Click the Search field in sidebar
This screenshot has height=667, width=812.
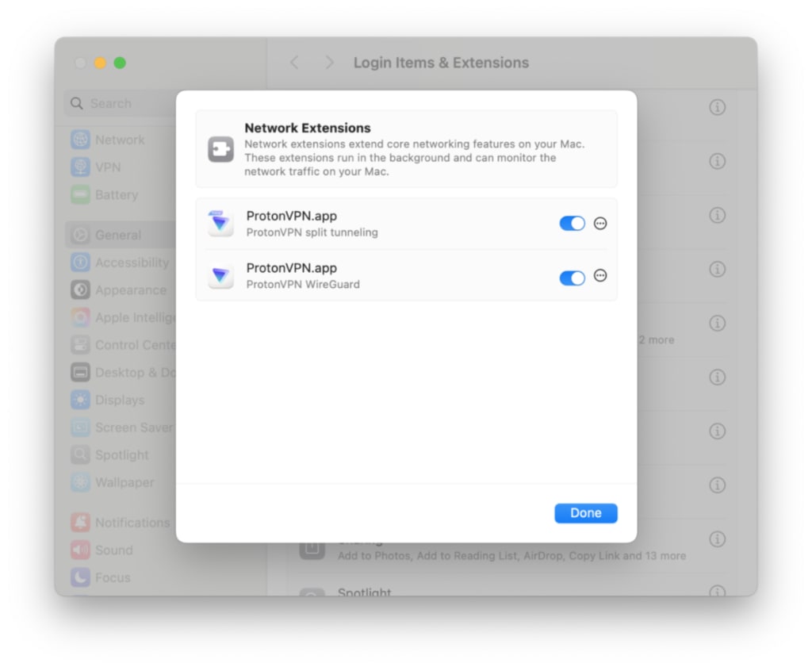coord(121,104)
